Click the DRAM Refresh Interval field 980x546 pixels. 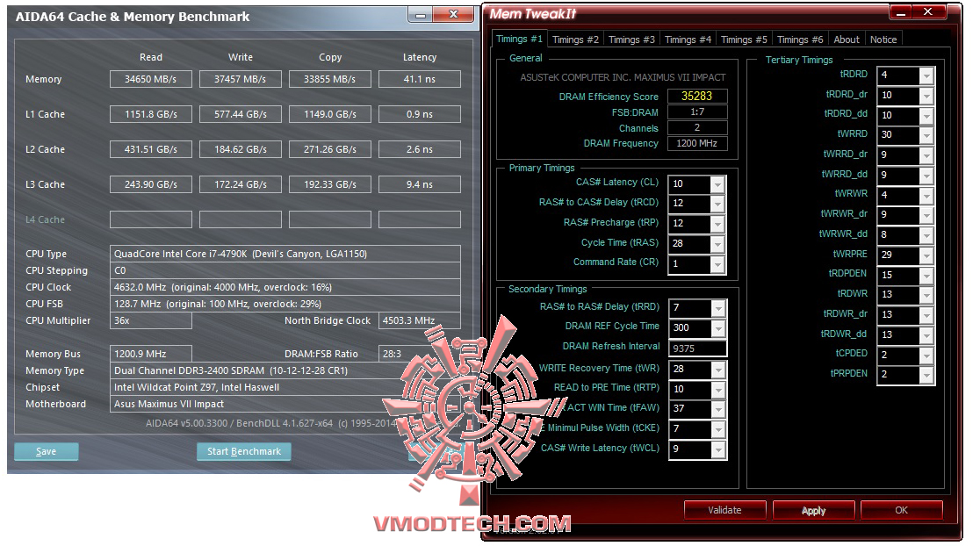pyautogui.click(x=697, y=348)
